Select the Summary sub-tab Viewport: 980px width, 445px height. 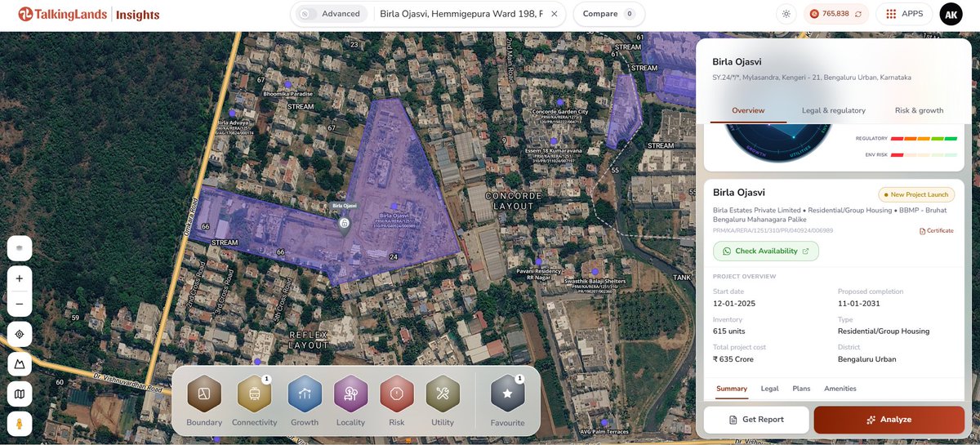[732, 389]
